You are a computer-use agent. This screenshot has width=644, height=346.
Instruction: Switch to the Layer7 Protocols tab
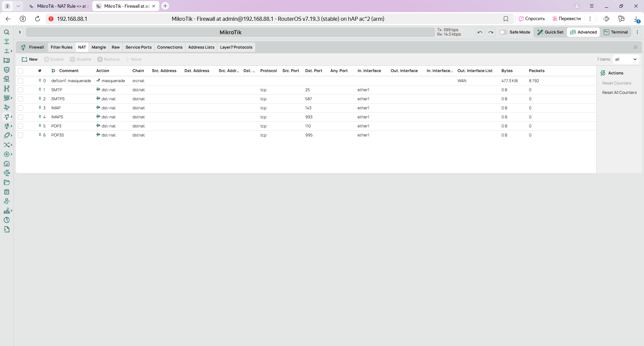click(x=236, y=47)
